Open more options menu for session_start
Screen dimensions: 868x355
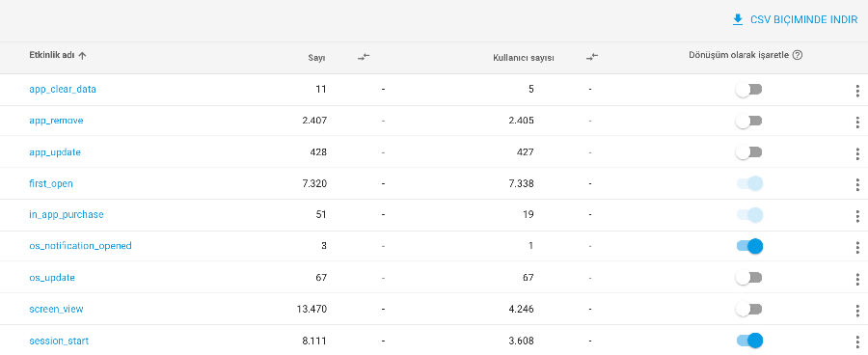click(x=857, y=341)
